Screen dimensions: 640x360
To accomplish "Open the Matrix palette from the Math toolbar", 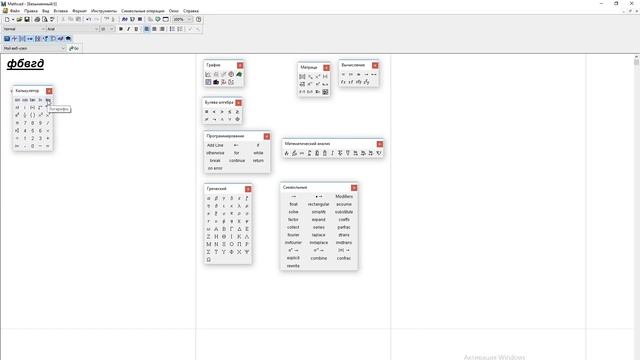I will click(22, 38).
